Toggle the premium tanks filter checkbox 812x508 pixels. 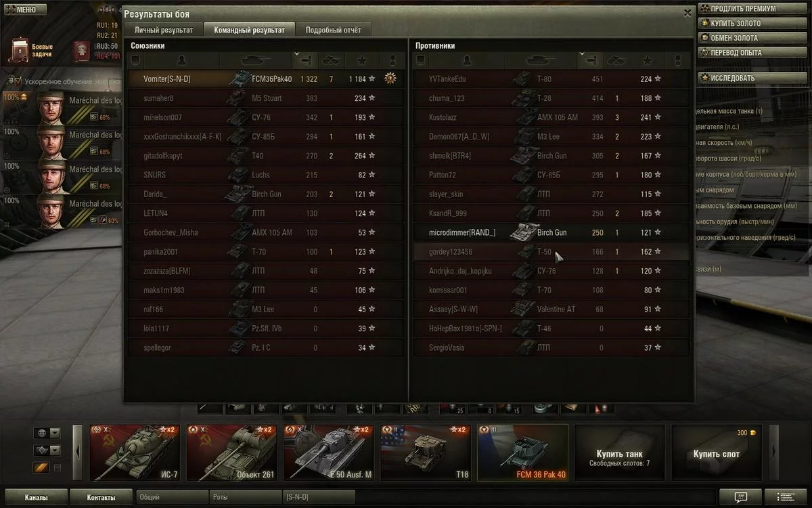tap(57, 468)
